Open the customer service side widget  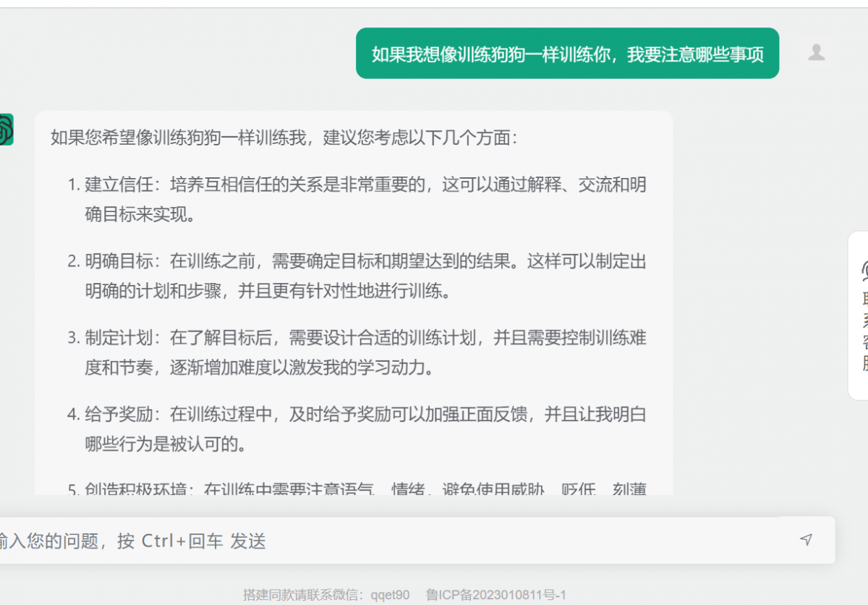(859, 316)
